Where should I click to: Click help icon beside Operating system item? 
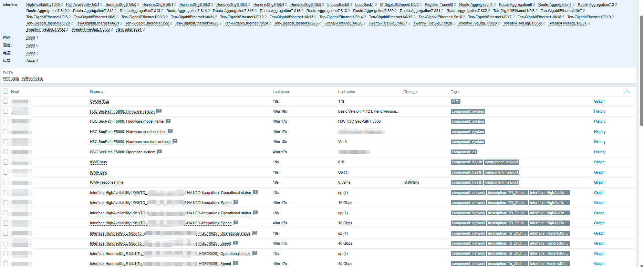click(x=159, y=152)
